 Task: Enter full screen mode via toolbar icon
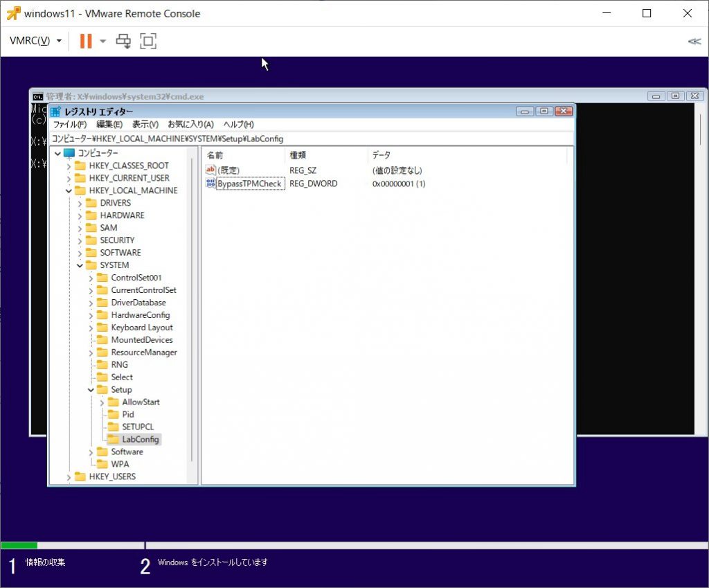tap(148, 41)
